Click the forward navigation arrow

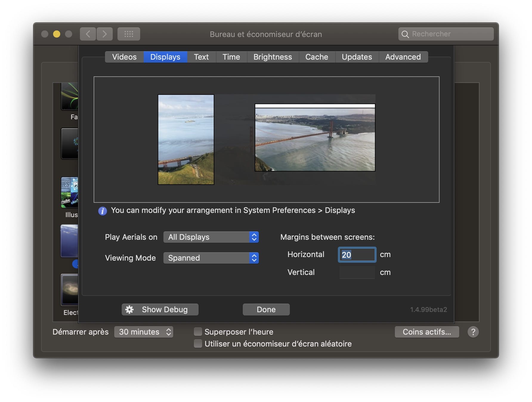(105, 34)
